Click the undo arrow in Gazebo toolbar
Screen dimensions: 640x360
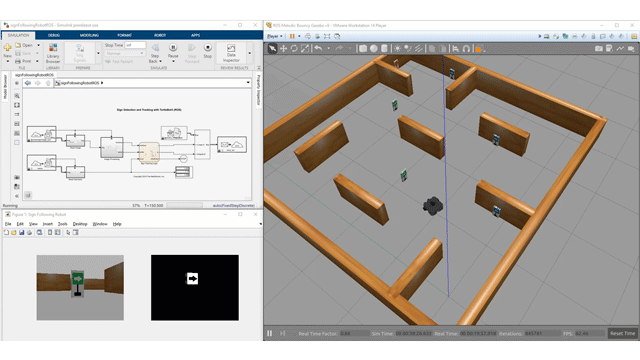point(318,49)
